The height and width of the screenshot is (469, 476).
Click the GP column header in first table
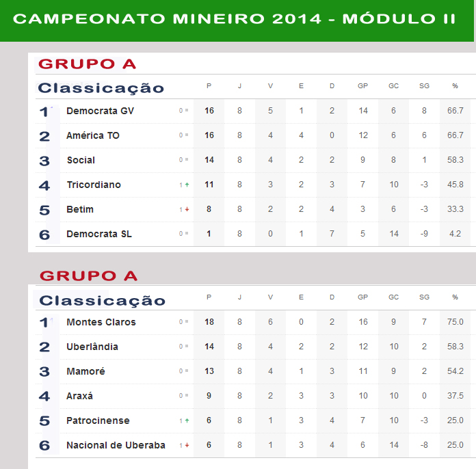click(x=362, y=86)
